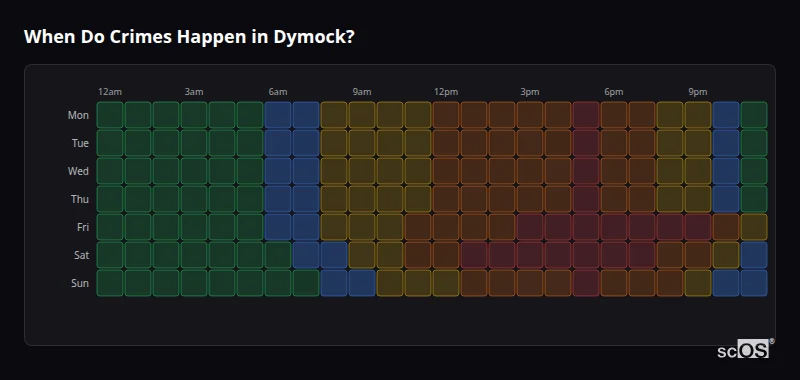Screen dimensions: 800x380
Task: Click the Sunday 12pm yellow cell
Action: [x=446, y=283]
